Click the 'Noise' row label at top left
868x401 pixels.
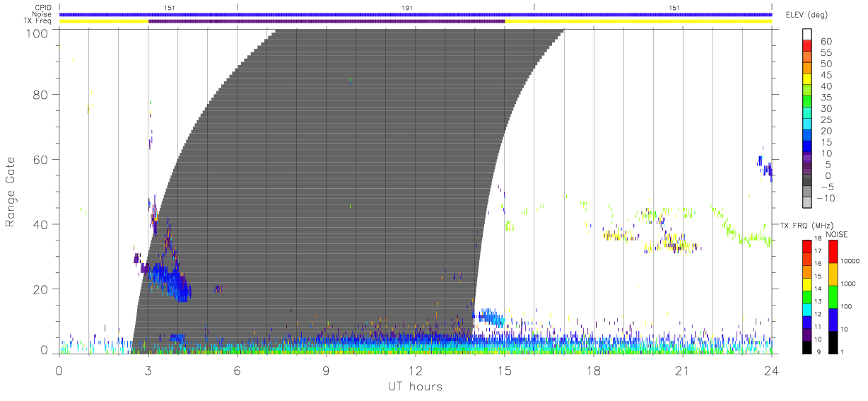coord(42,14)
